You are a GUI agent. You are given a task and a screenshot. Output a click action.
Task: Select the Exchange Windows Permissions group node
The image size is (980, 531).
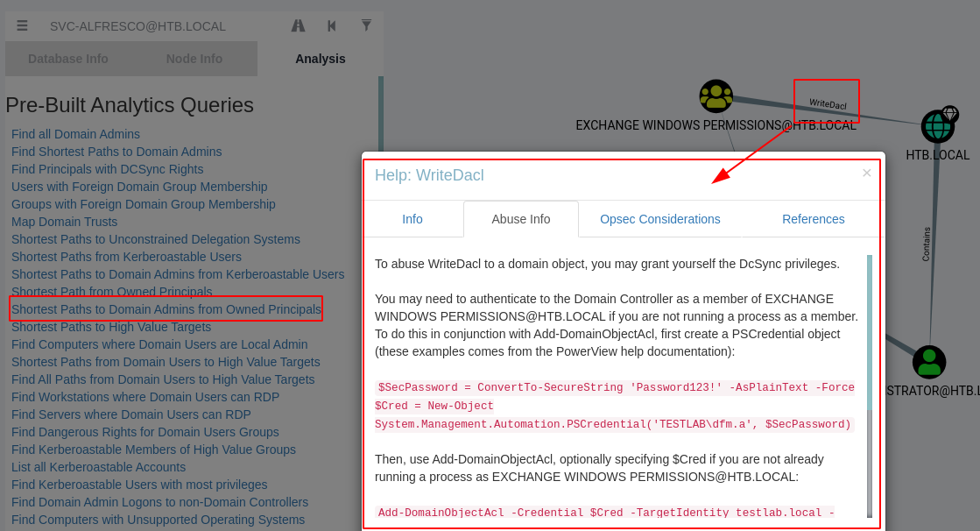pyautogui.click(x=716, y=96)
